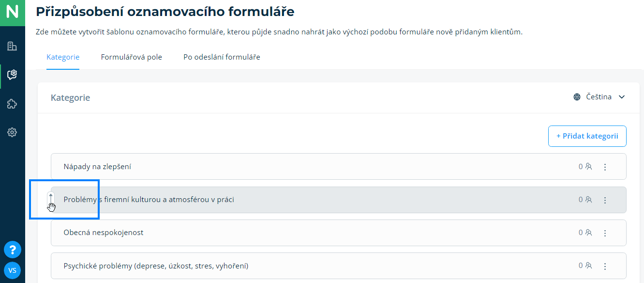
Task: Select the Obecná nespokojenost category row
Action: pyautogui.click(x=290, y=233)
